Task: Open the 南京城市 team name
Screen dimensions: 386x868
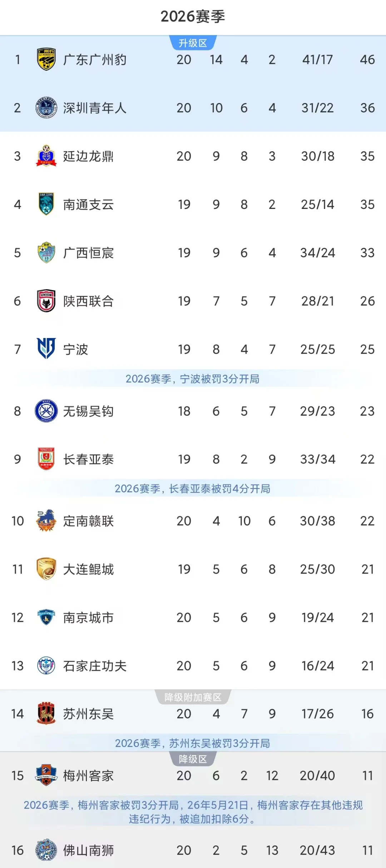Action: [88, 618]
